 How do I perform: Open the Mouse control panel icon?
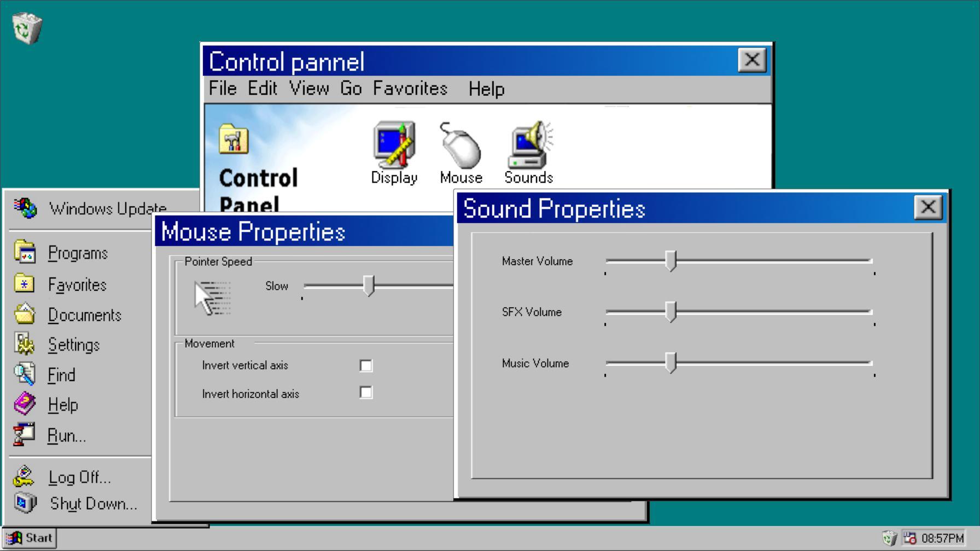pos(460,146)
